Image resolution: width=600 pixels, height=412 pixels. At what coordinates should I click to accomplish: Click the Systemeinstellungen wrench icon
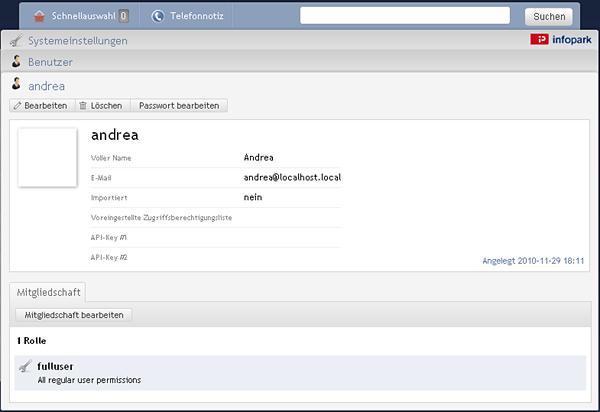(16, 40)
